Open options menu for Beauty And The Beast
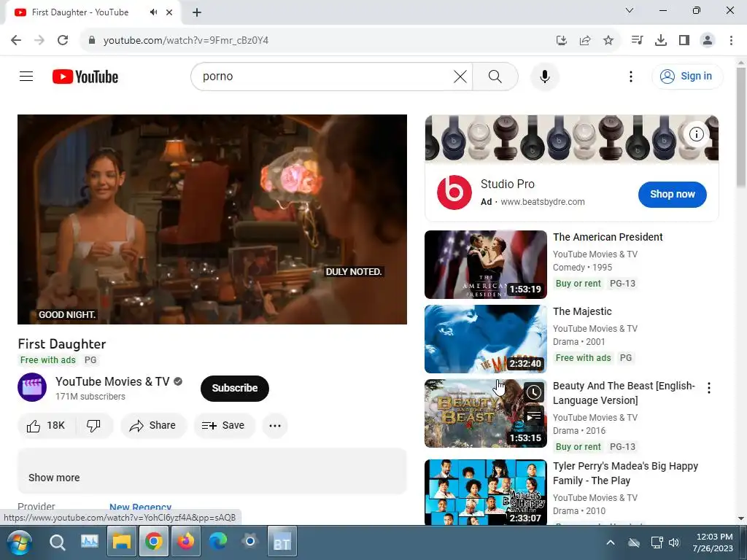The image size is (747, 560). pyautogui.click(x=709, y=388)
